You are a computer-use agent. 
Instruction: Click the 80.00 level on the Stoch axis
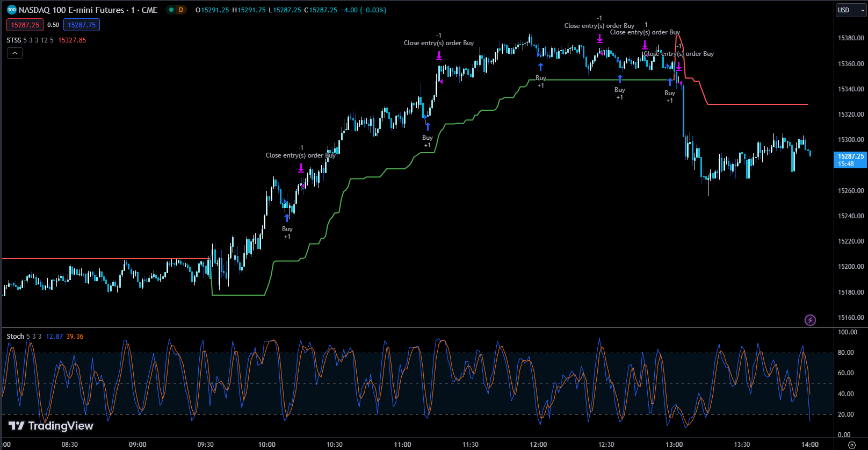846,353
